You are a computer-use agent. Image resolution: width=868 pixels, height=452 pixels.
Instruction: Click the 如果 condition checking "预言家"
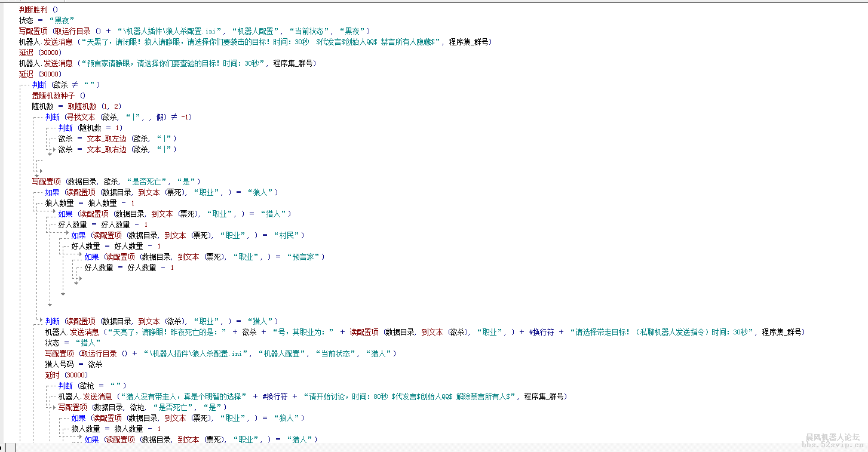pyautogui.click(x=204, y=257)
